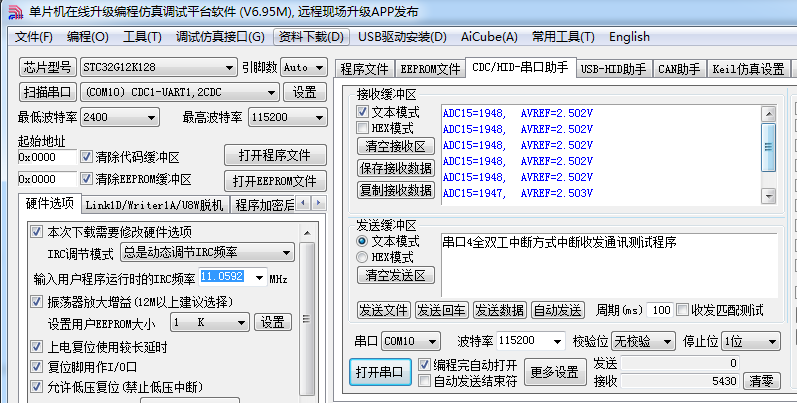Select send buffer HEX模式 radio button
Image resolution: width=797 pixels, height=403 pixels.
pyautogui.click(x=362, y=257)
